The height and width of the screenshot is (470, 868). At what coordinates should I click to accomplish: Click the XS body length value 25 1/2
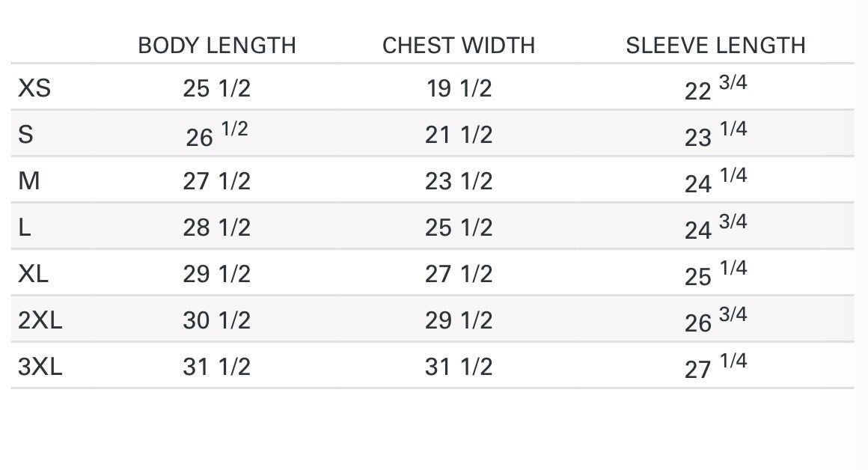click(217, 89)
